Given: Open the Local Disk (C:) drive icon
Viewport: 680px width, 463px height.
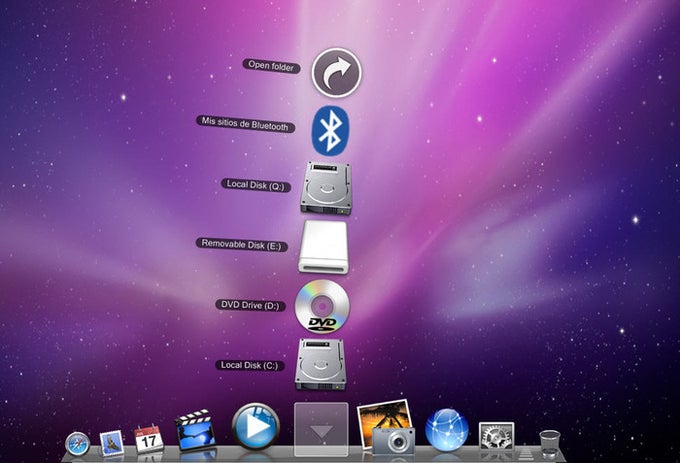Looking at the screenshot, I should 320,365.
